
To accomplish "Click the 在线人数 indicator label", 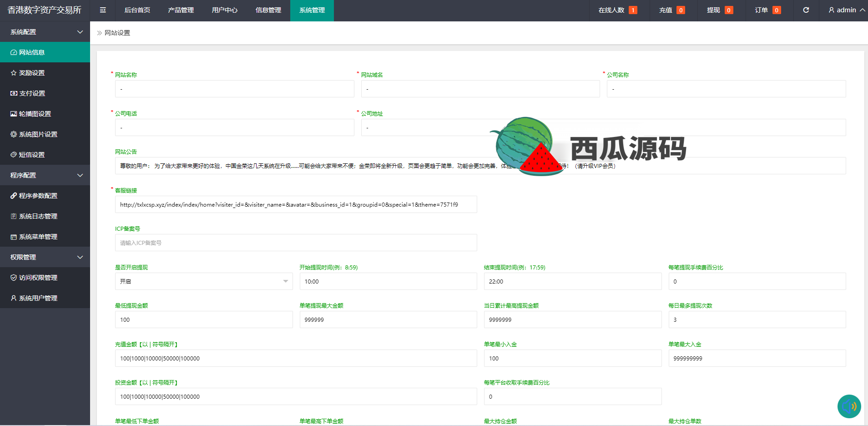I will tap(611, 10).
